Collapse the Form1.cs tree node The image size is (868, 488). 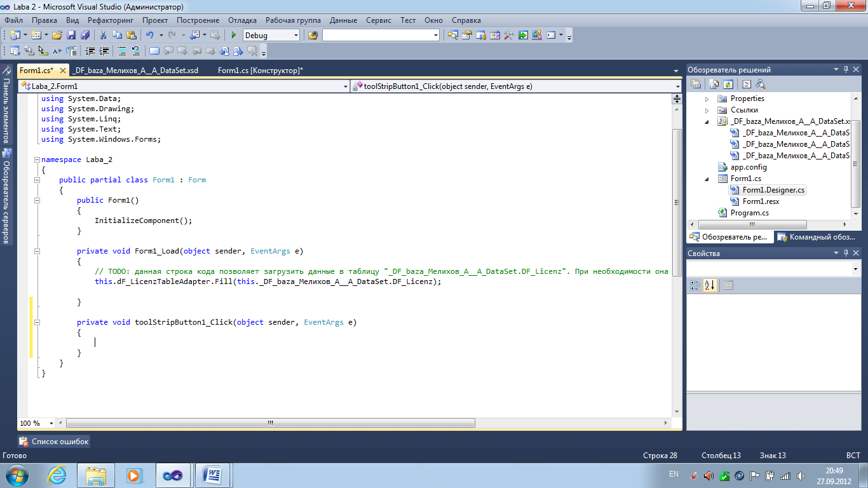pyautogui.click(x=707, y=179)
